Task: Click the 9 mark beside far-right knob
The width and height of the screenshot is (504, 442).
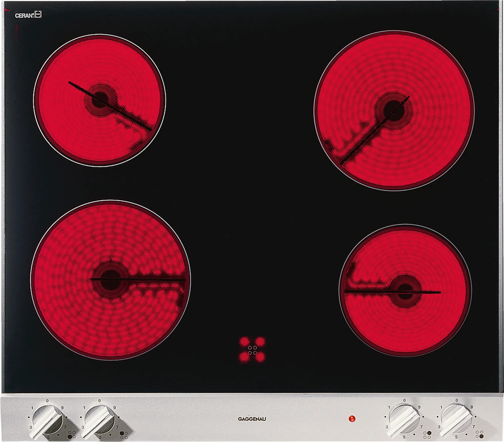Action: [471, 407]
